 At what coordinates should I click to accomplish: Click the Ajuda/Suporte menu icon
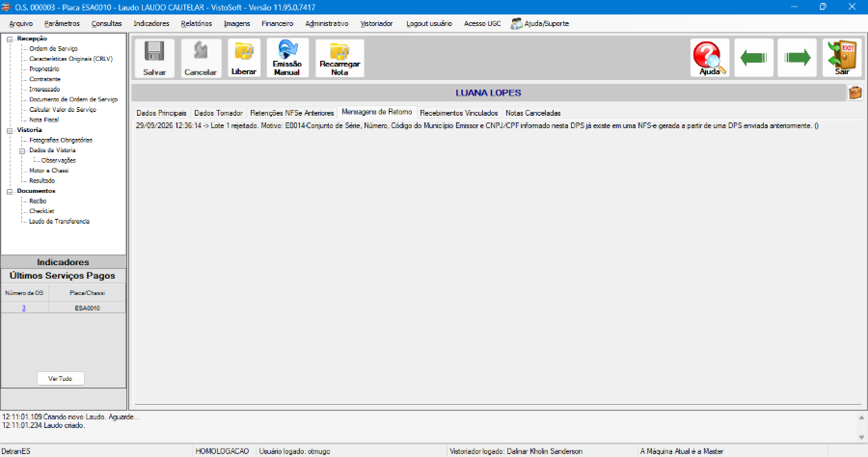click(x=516, y=24)
